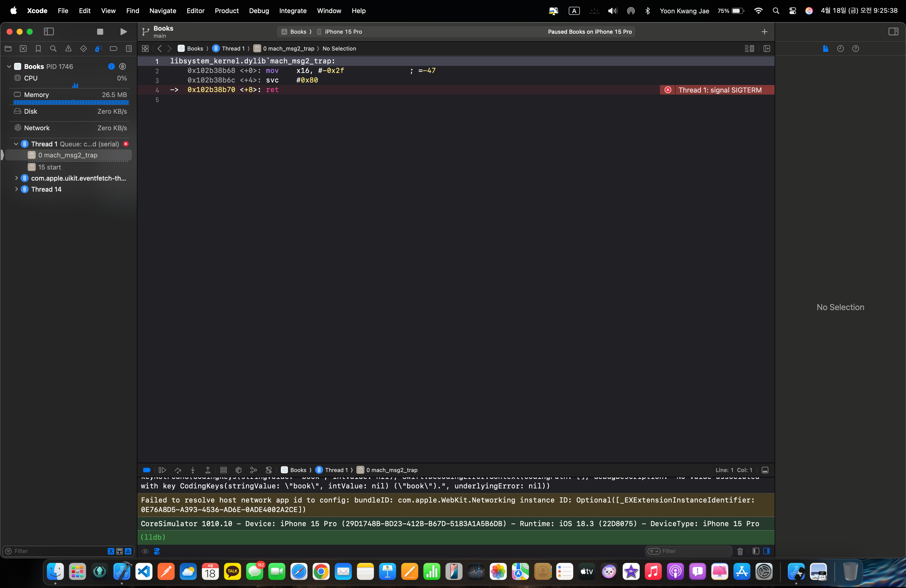Hide the debug area toggle
This screenshot has height=588, width=906.
765,470
